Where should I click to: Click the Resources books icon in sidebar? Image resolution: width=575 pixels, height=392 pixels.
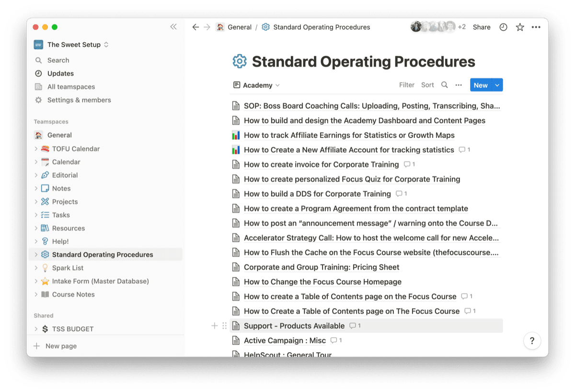click(45, 228)
